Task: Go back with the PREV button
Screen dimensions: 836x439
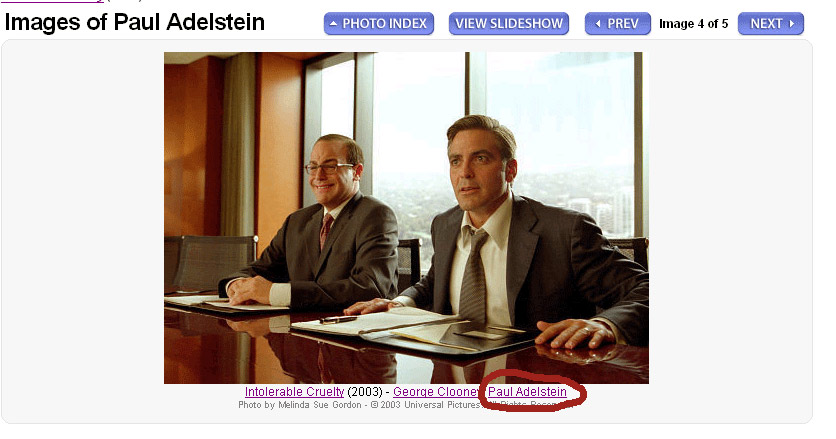Action: [x=617, y=23]
